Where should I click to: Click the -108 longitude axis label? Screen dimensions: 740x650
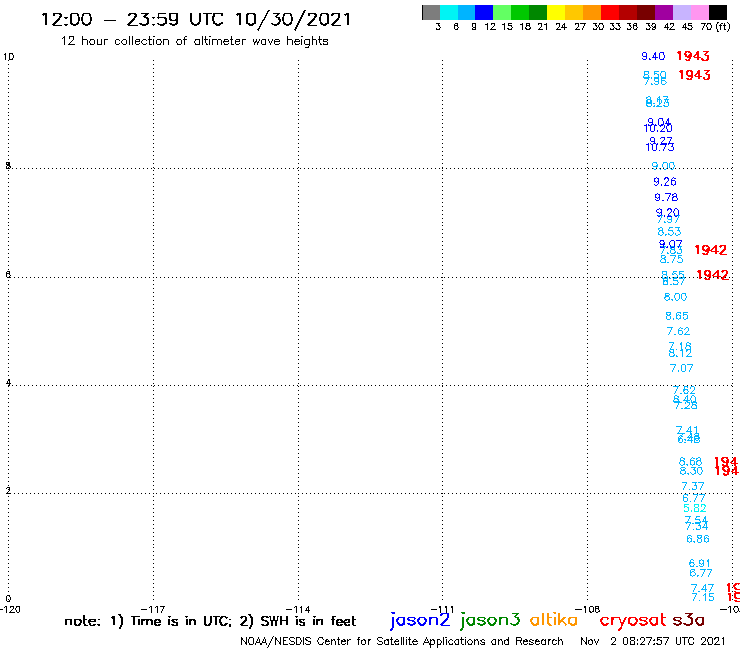click(587, 609)
